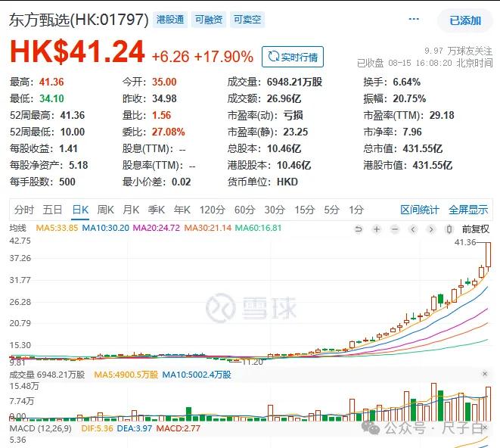Click the MA60:16.81 moving average label
The width and height of the screenshot is (500, 448).
pos(258,228)
